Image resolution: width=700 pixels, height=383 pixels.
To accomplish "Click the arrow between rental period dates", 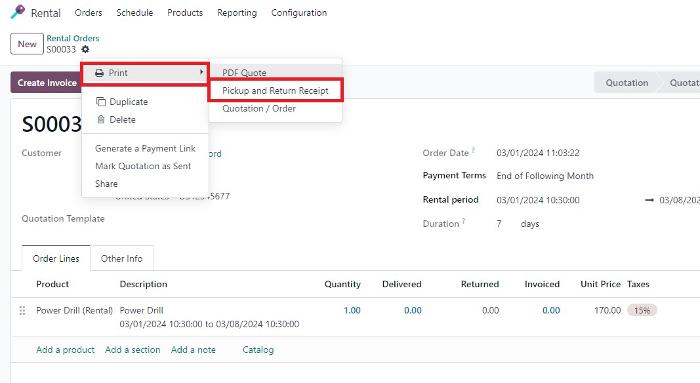I will pos(649,200).
